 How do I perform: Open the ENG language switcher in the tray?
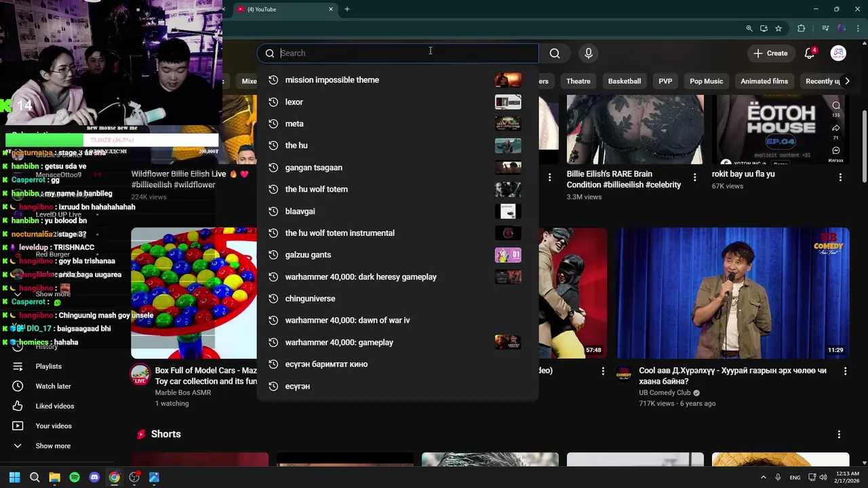coord(795,478)
